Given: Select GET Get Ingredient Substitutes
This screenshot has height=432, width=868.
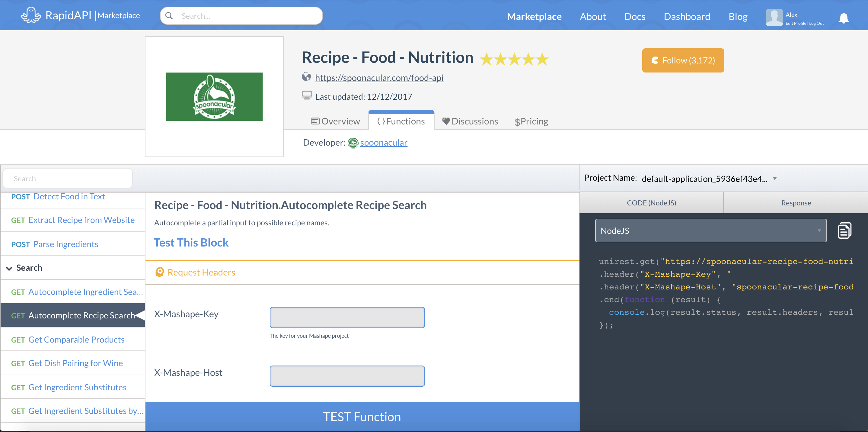Looking at the screenshot, I should tap(72, 387).
